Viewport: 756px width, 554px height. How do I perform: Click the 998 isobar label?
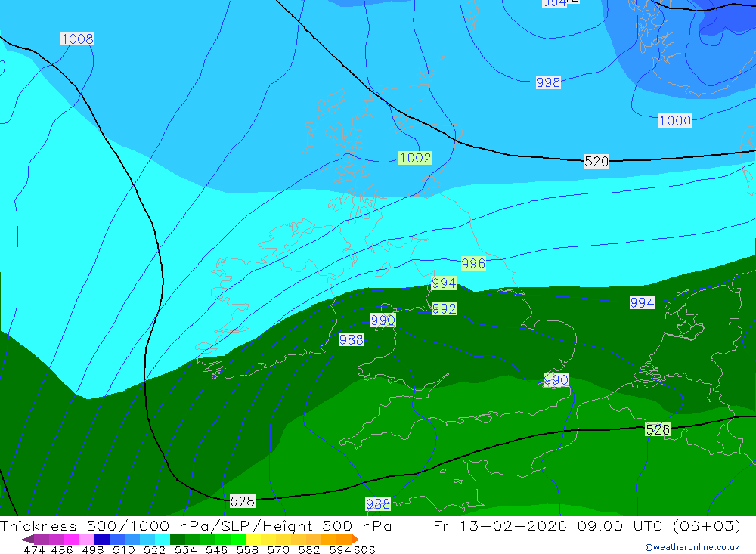548,82
